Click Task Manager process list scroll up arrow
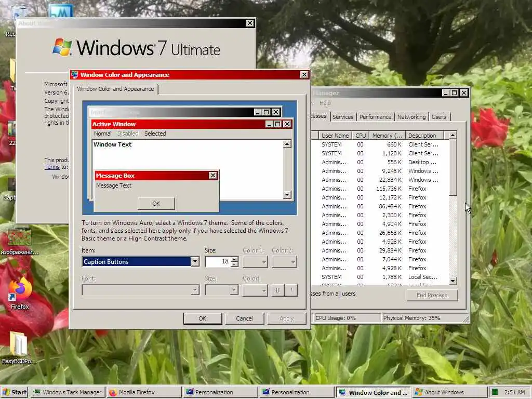This screenshot has height=399, width=532. pos(453,135)
